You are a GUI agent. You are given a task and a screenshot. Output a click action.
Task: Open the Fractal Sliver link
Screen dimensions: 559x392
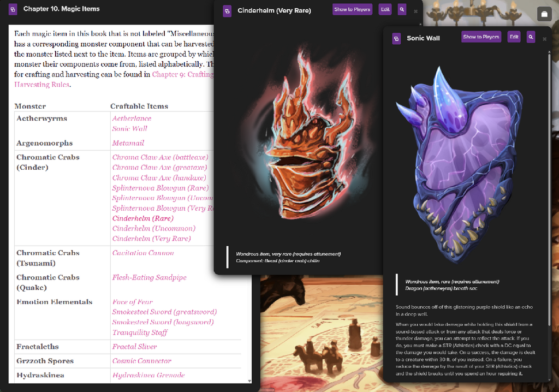pos(134,347)
